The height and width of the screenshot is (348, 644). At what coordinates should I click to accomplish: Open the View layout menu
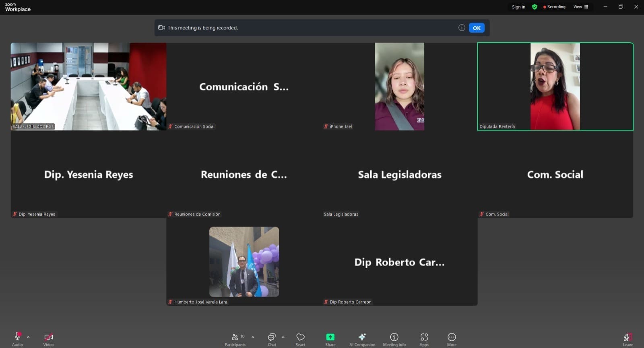(x=580, y=7)
